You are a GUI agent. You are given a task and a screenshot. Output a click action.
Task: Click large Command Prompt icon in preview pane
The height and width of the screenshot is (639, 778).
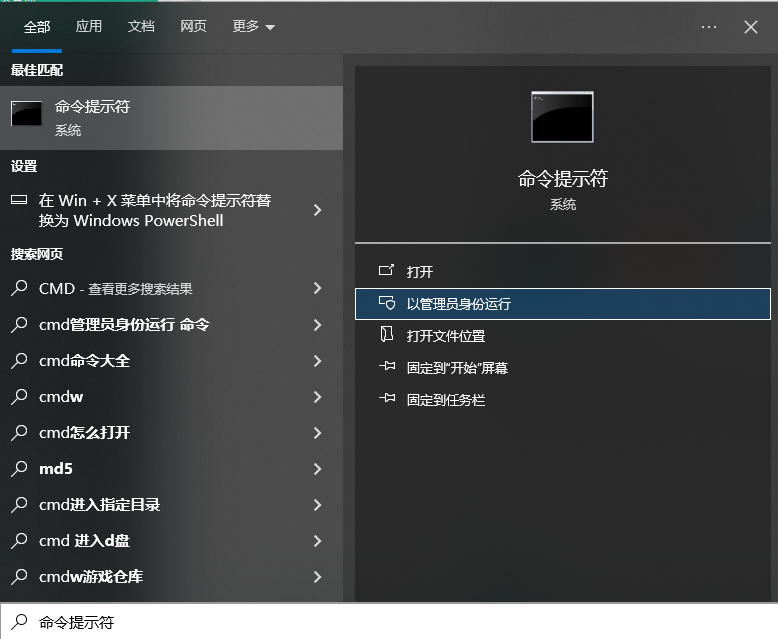pos(562,117)
